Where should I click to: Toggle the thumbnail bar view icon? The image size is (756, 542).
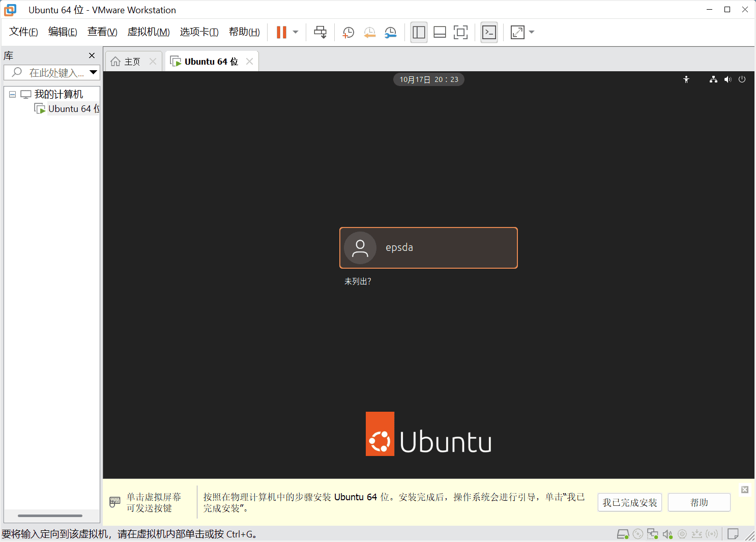click(440, 33)
